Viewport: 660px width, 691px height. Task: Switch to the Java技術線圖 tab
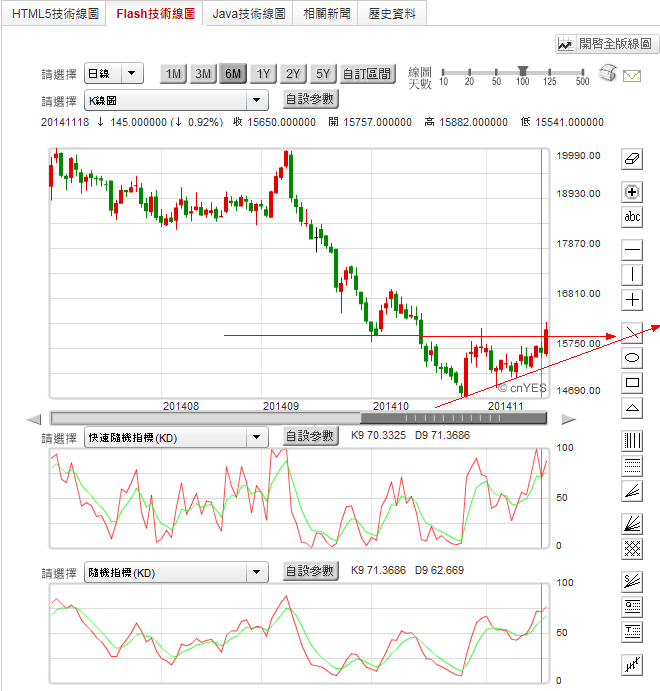coord(249,14)
